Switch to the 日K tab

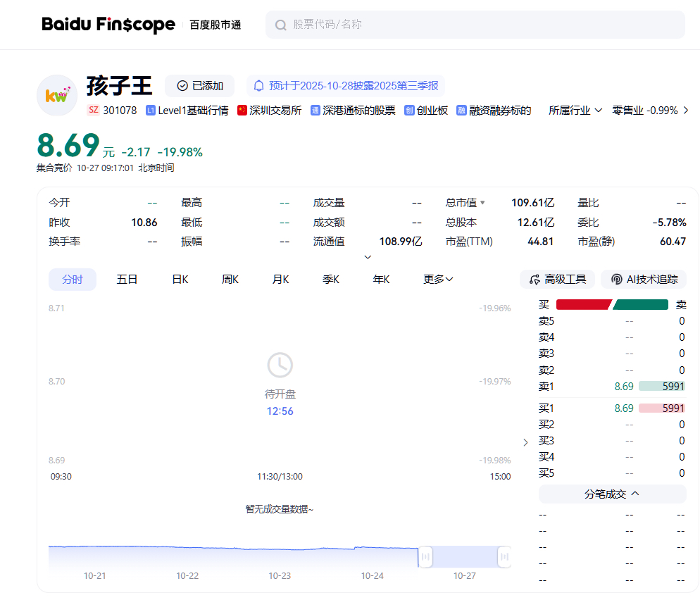click(180, 280)
